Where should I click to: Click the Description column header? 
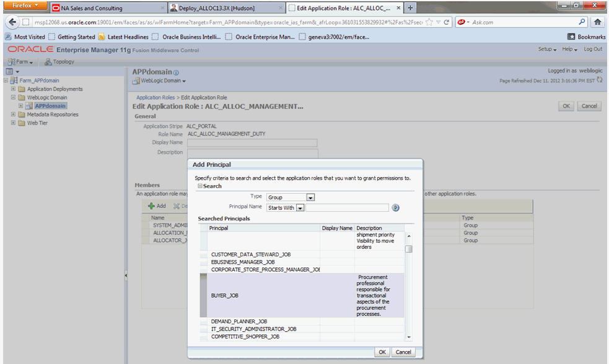click(379, 228)
